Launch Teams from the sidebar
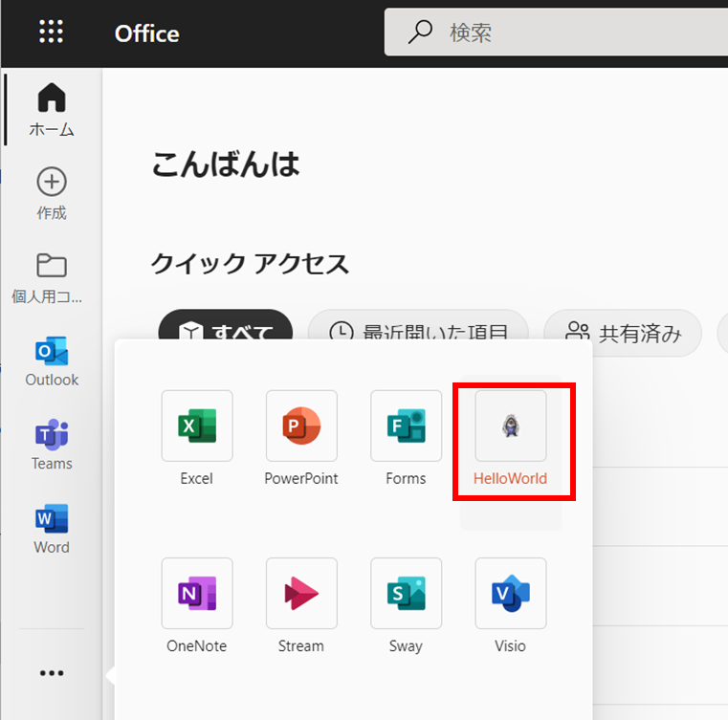728x720 pixels. (x=52, y=445)
